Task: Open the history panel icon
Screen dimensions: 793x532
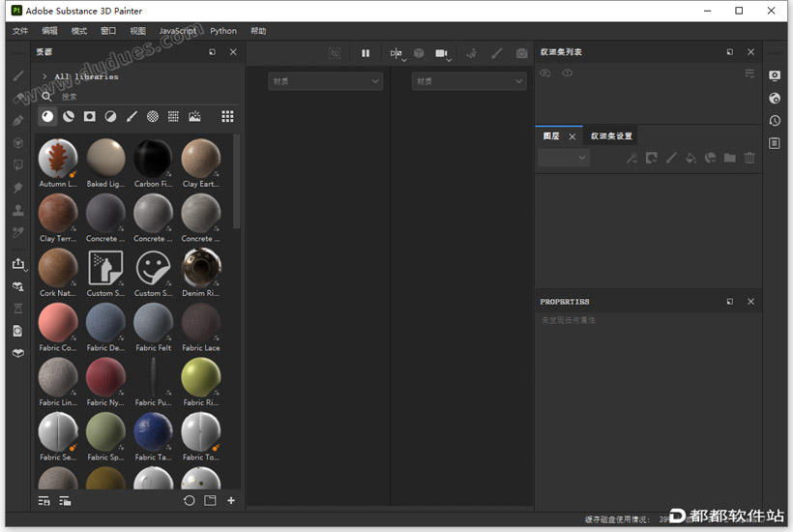Action: pos(775,121)
